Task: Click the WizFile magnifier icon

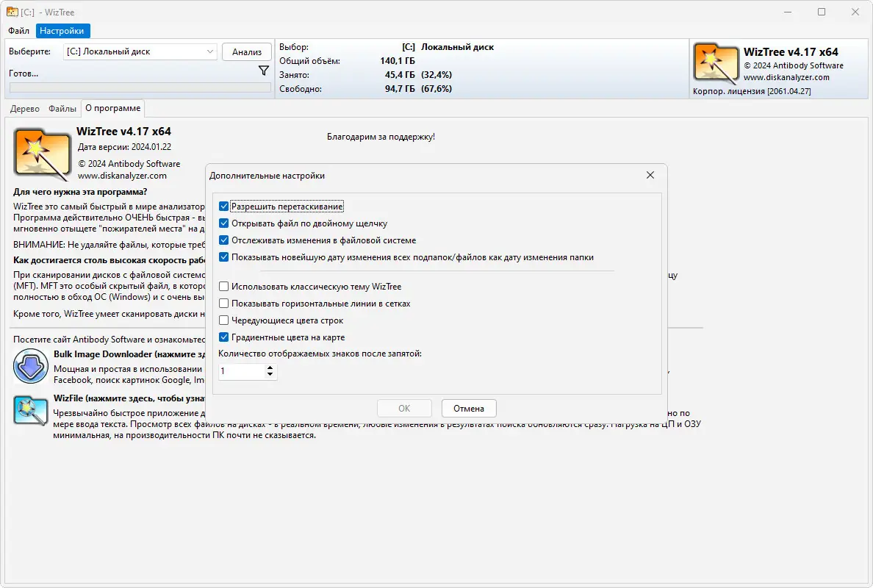Action: pos(30,410)
